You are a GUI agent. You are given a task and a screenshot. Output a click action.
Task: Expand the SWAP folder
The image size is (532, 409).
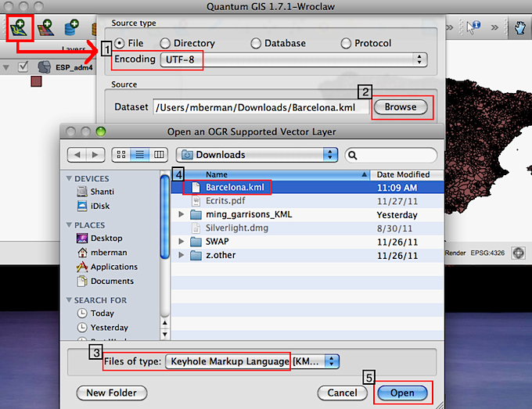tap(182, 242)
